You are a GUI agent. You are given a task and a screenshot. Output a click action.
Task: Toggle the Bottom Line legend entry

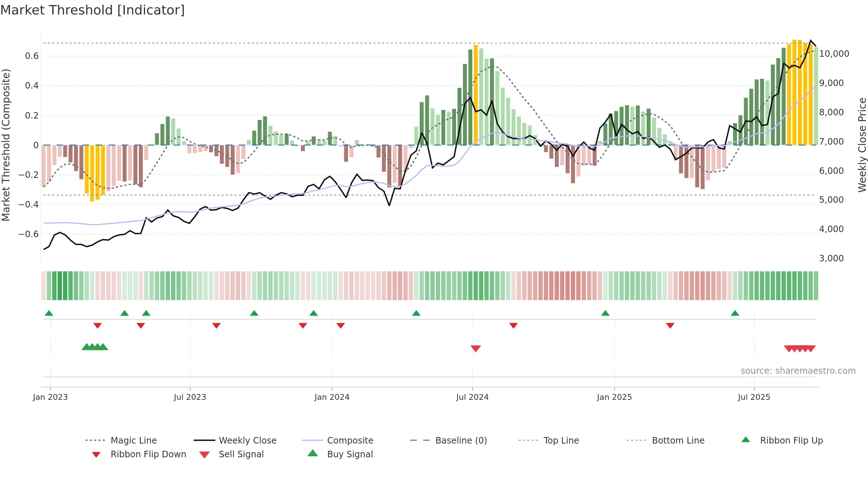(x=665, y=440)
